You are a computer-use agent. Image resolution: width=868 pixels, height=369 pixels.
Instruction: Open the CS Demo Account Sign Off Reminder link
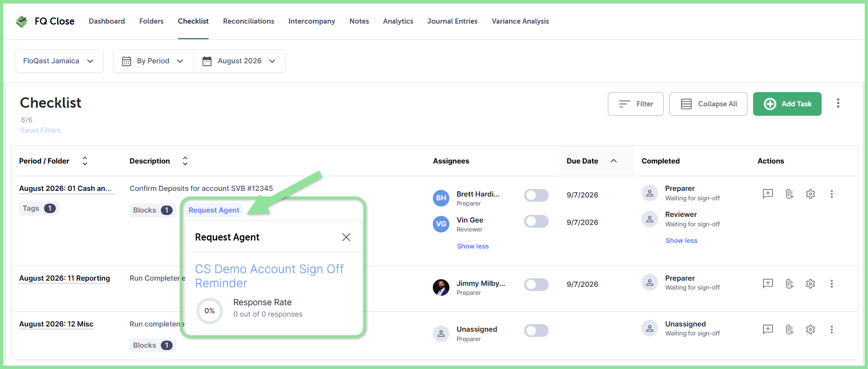pos(269,276)
